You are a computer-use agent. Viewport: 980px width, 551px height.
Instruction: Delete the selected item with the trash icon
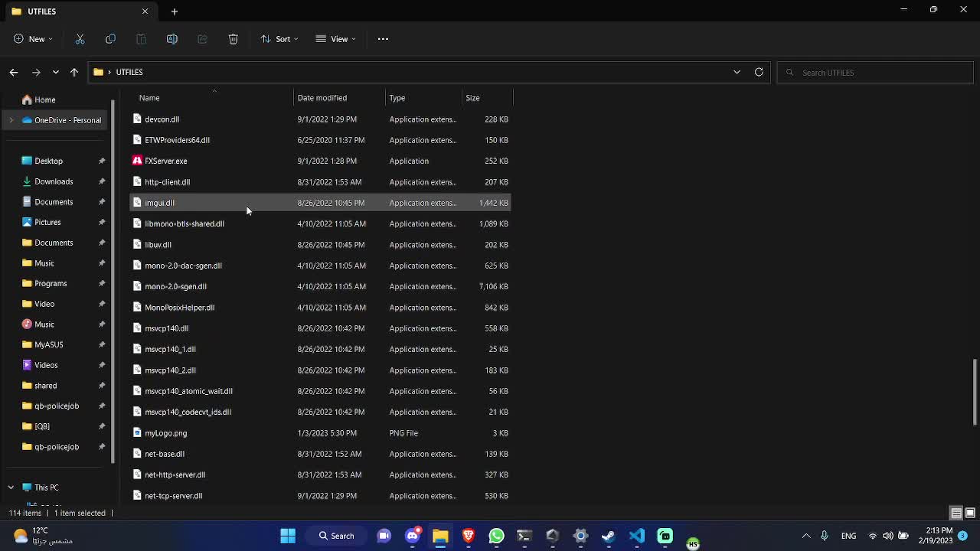tap(234, 39)
